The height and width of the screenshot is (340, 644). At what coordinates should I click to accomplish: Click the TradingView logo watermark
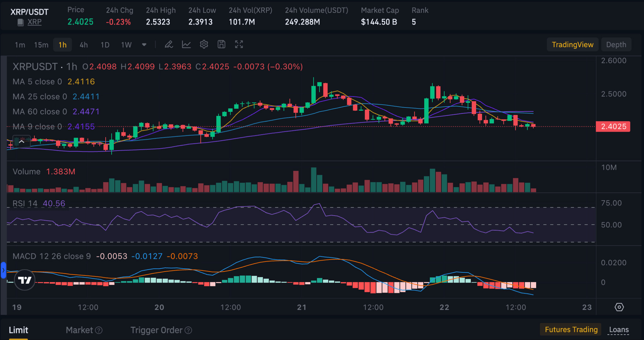[24, 280]
